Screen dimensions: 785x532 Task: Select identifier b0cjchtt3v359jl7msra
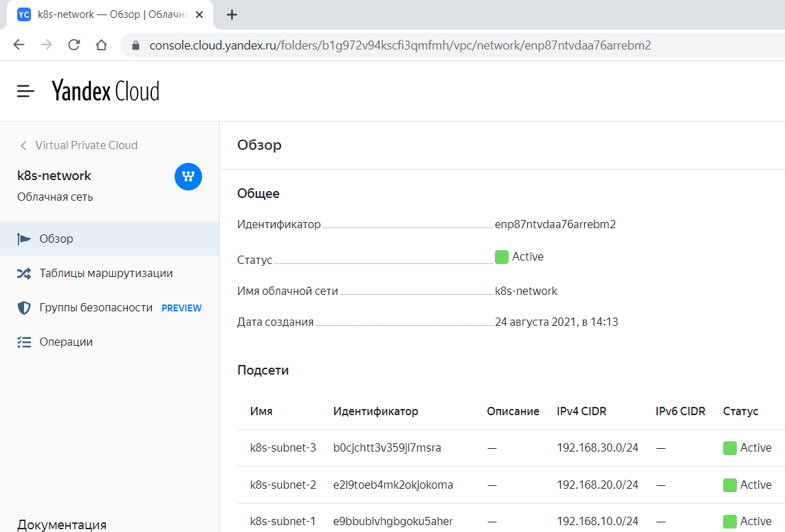coord(387,448)
